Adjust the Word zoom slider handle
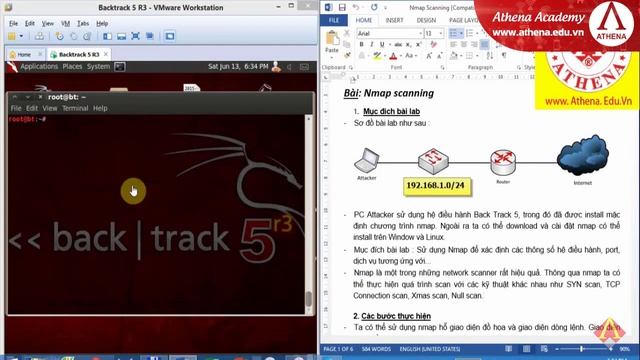This screenshot has width=640, height=360. [581, 349]
